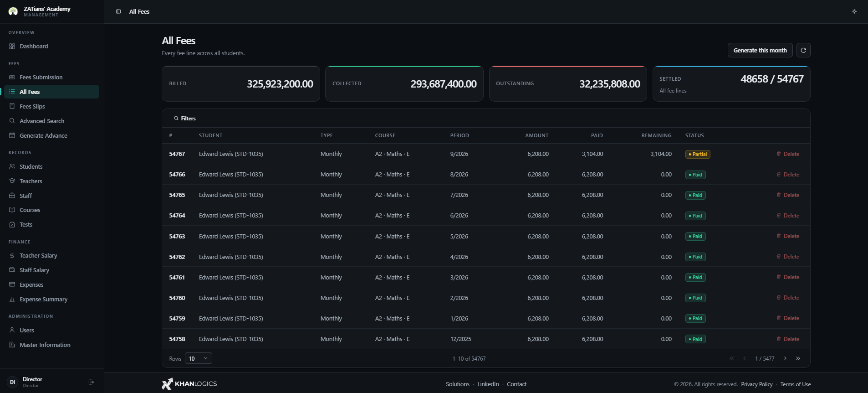This screenshot has width=868, height=393.
Task: Click the refresh icon button
Action: tap(803, 50)
